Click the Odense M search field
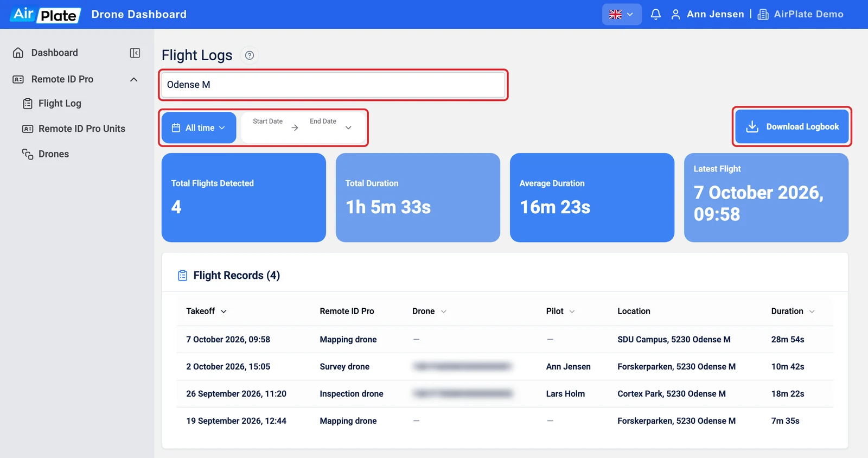The width and height of the screenshot is (868, 458). (333, 85)
